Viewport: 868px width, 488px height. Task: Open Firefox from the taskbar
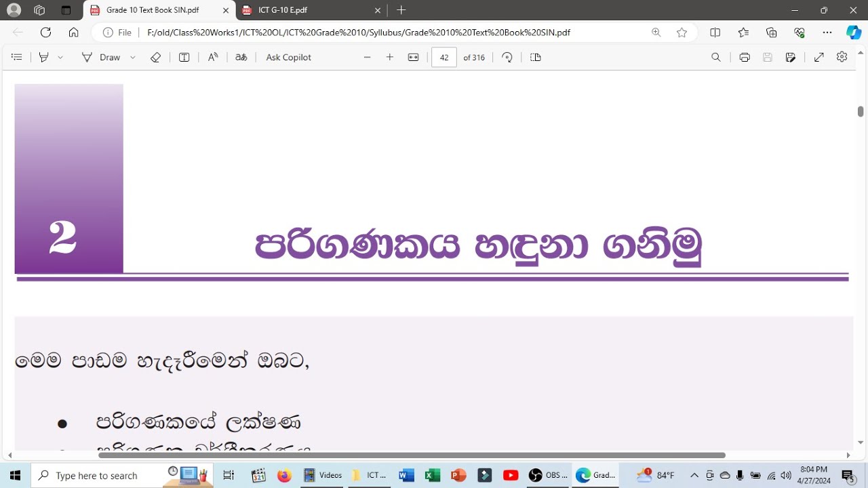coord(284,476)
